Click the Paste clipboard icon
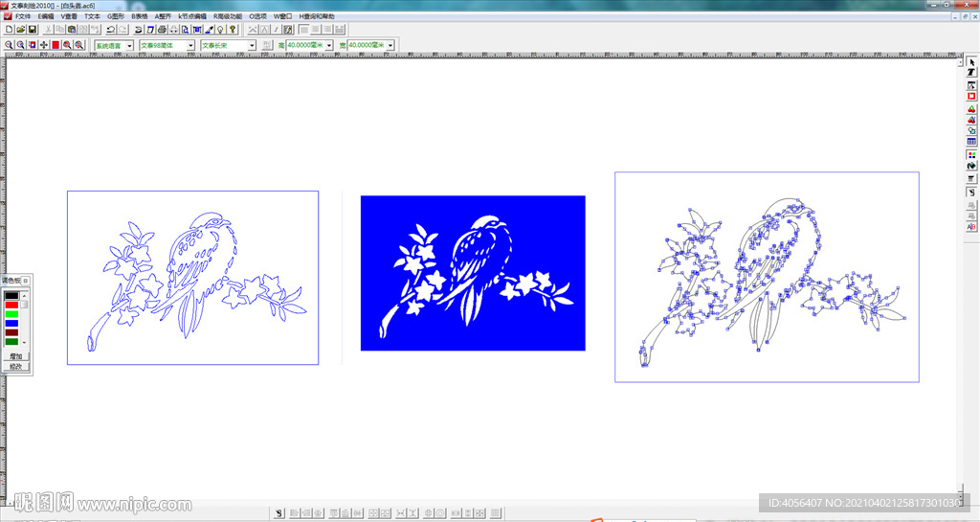The height and width of the screenshot is (522, 980). [71, 30]
